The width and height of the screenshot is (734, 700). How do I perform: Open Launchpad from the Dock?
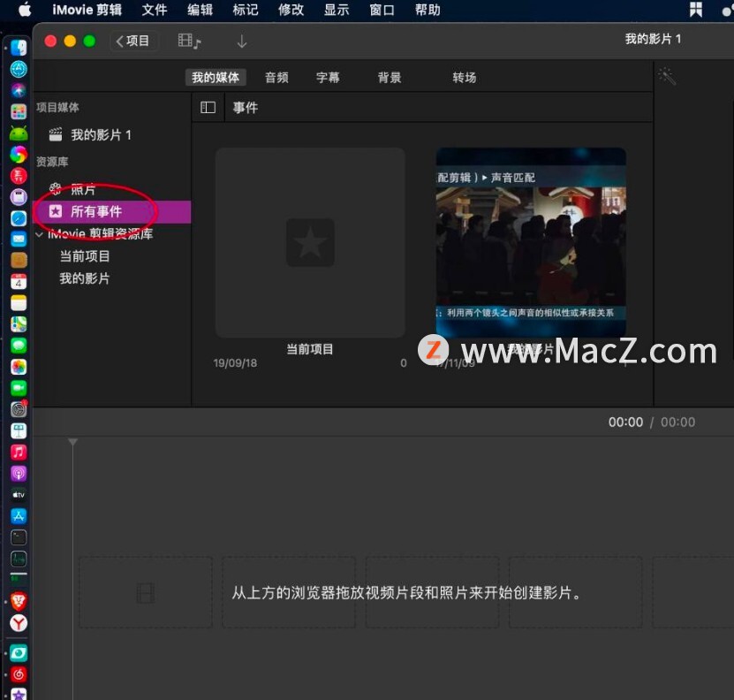pyautogui.click(x=19, y=111)
